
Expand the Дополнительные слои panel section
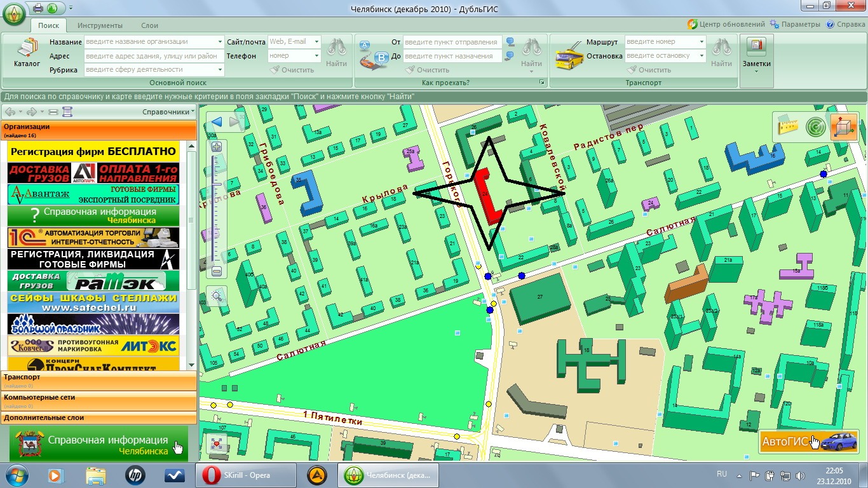coord(98,418)
